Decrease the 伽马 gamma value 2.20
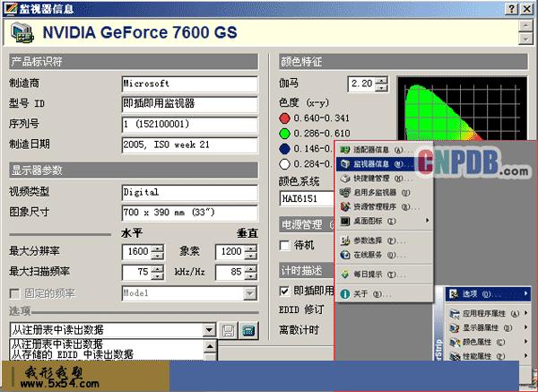Screen dimensions: 538x392 (x=382, y=88)
